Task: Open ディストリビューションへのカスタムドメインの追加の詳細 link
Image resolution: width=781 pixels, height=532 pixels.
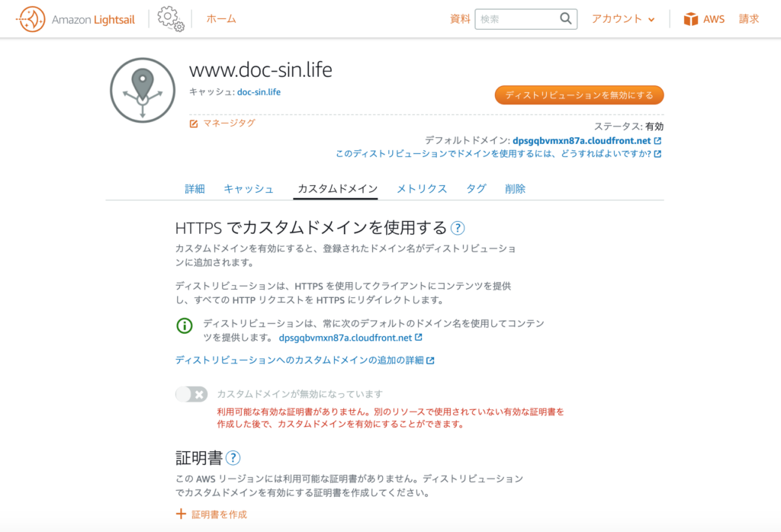Action: [299, 361]
